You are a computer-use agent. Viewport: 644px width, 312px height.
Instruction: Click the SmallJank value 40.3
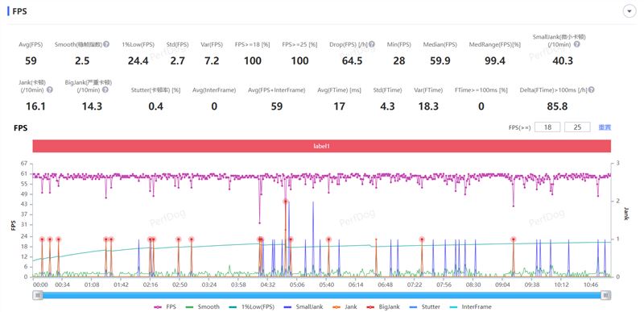coord(562,60)
